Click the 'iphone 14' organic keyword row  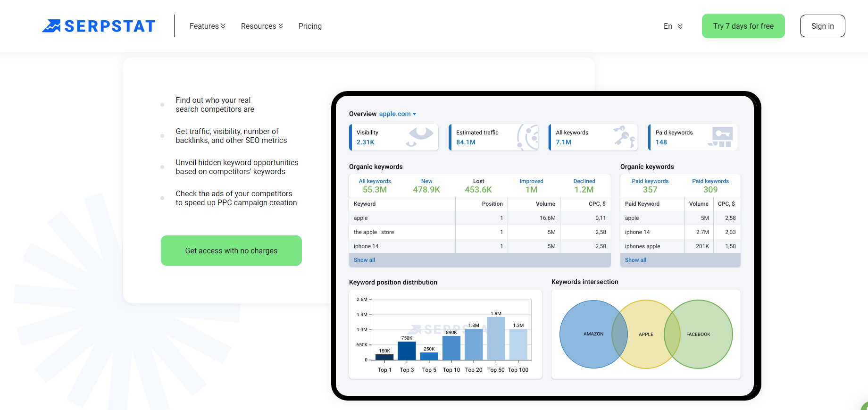[480, 246]
